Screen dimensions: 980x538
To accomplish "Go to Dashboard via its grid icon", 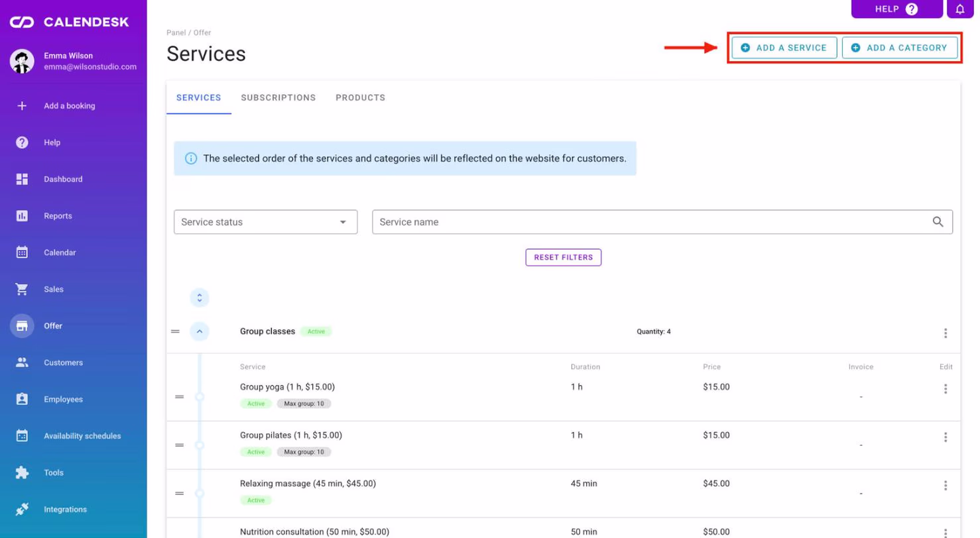I will [x=22, y=179].
